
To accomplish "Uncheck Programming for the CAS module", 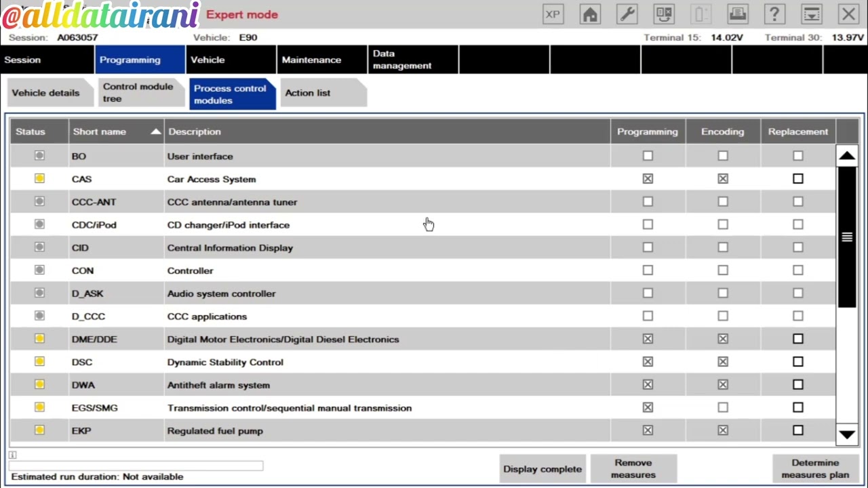I will click(x=648, y=179).
